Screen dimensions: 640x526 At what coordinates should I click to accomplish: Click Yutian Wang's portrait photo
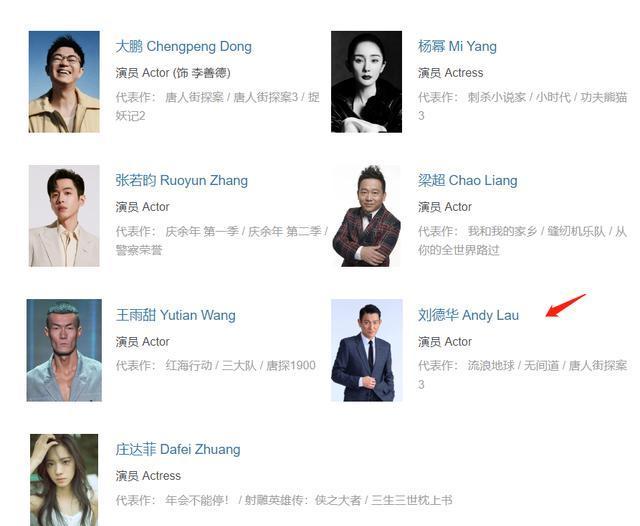click(64, 350)
